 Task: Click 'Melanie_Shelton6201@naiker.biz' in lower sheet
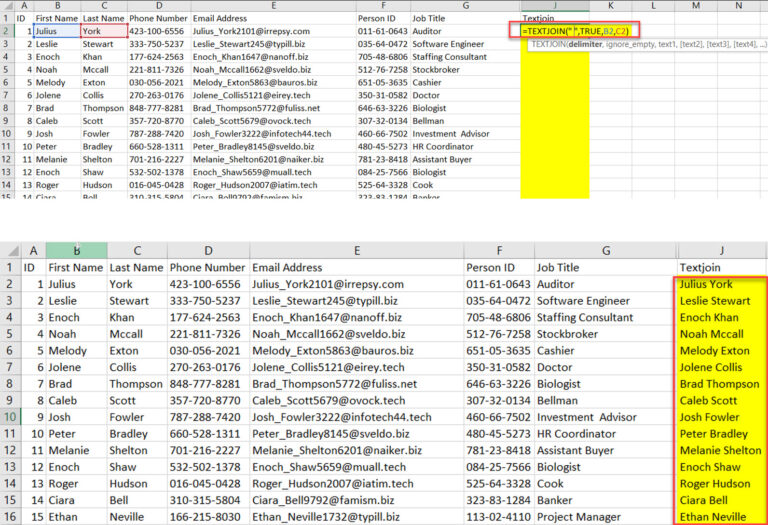357,451
